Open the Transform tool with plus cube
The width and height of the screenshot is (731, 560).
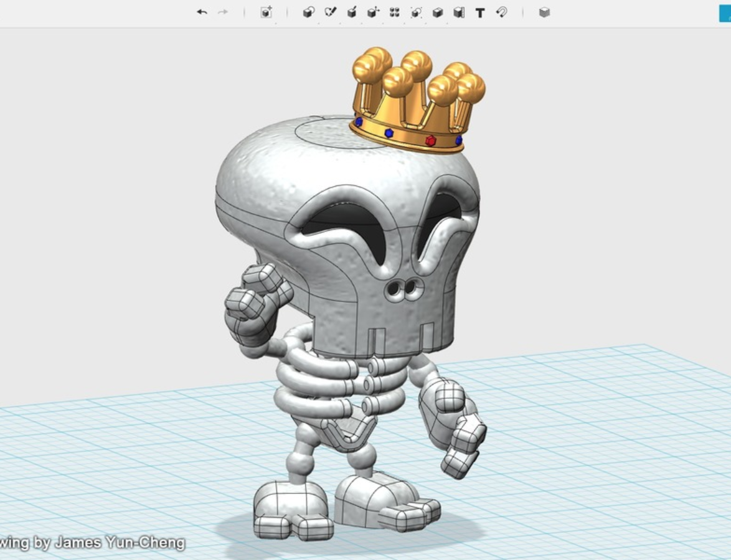(x=266, y=12)
